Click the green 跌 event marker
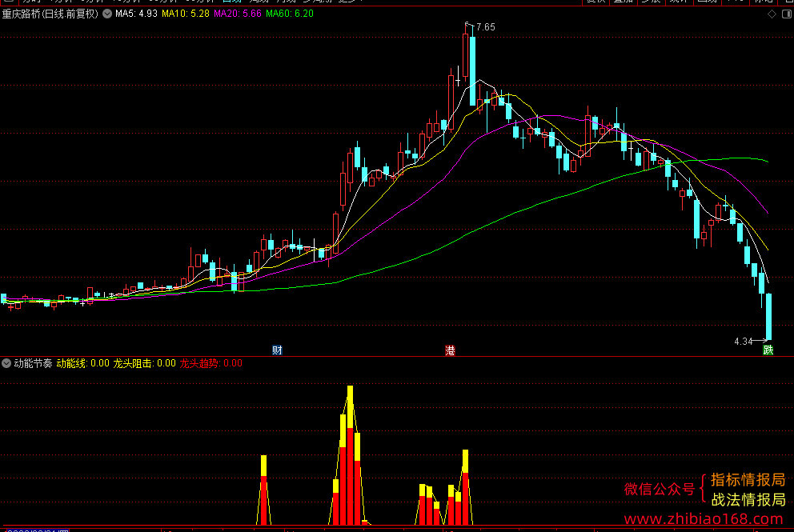 coord(768,350)
